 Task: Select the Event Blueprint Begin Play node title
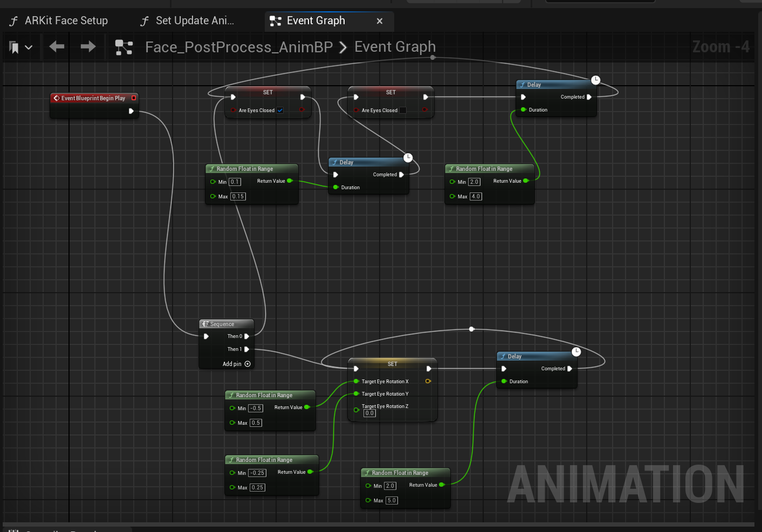[x=93, y=98]
